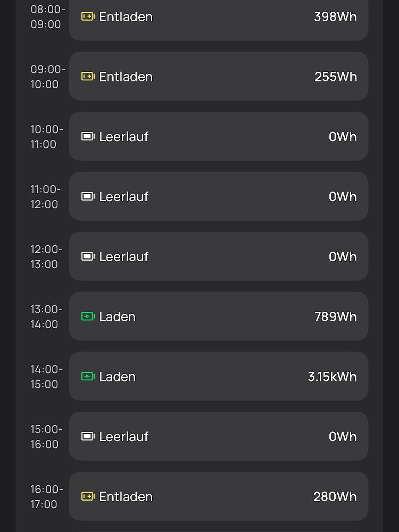Click the Leerlauf battery icon for 11:00-12:00
The image size is (399, 532).
[88, 196]
